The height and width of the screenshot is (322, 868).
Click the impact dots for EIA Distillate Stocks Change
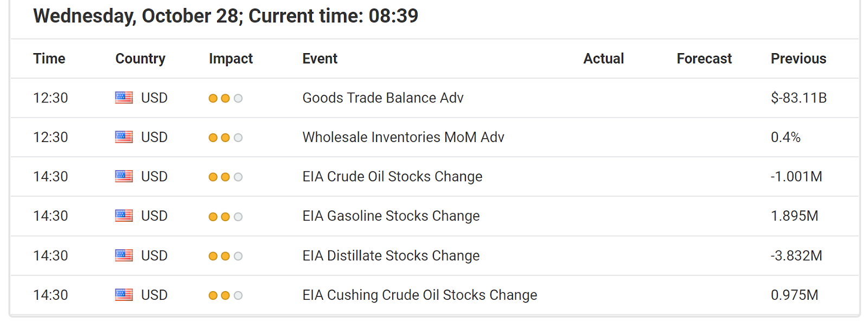(x=226, y=256)
